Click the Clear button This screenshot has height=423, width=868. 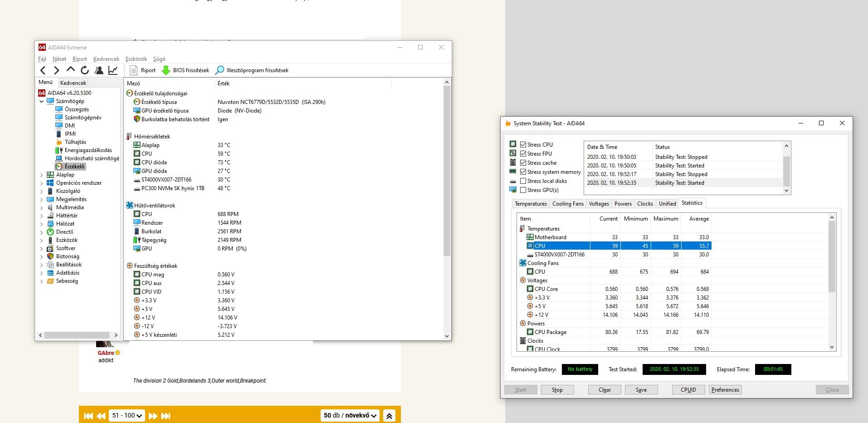(x=605, y=390)
